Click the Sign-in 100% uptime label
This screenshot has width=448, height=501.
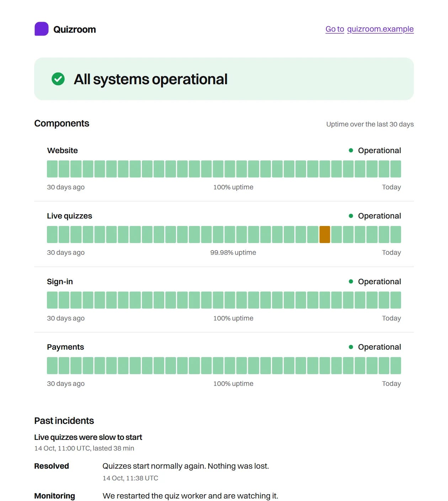233,318
